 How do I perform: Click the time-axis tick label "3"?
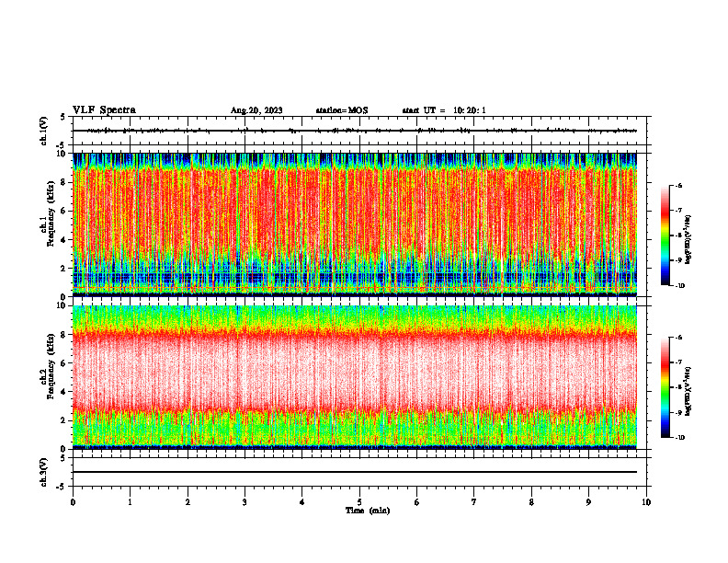coord(245,502)
